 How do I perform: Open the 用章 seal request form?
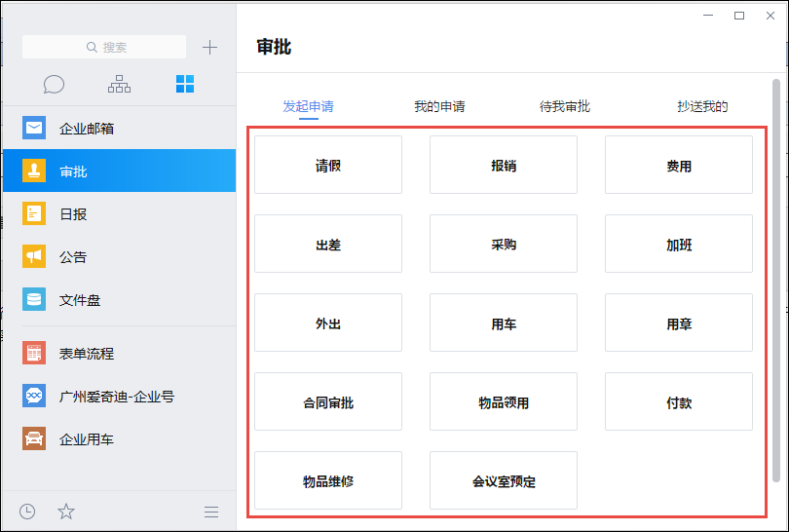[x=679, y=323]
